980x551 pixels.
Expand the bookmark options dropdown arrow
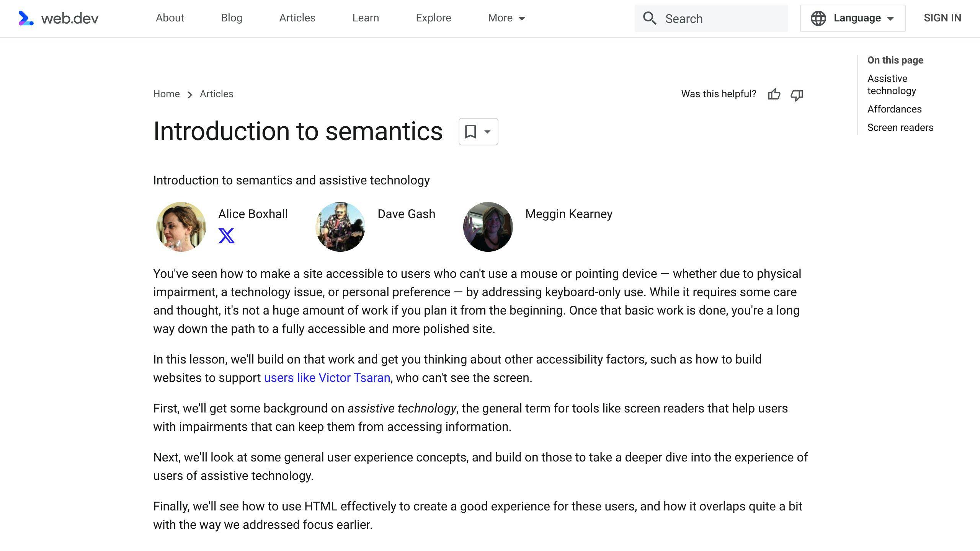tap(487, 132)
